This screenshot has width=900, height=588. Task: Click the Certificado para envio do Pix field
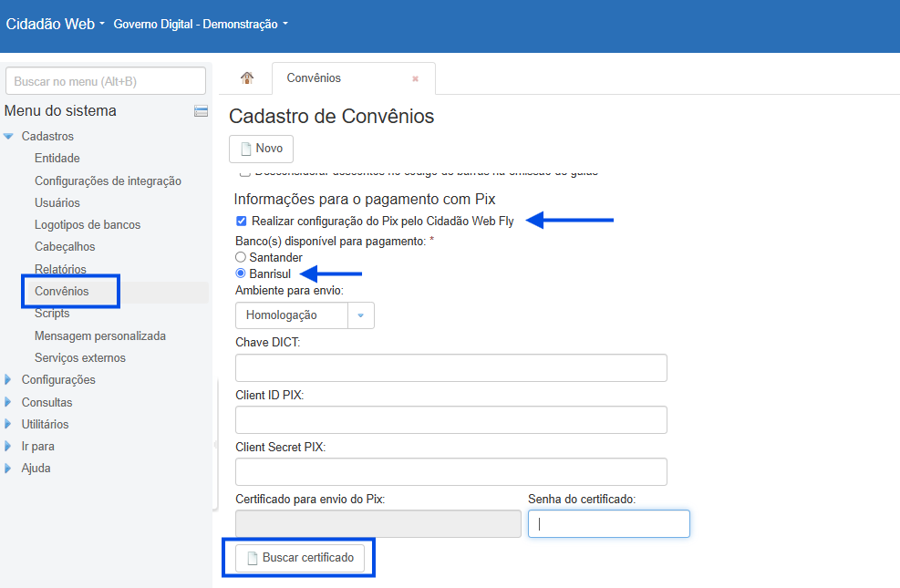tap(378, 524)
